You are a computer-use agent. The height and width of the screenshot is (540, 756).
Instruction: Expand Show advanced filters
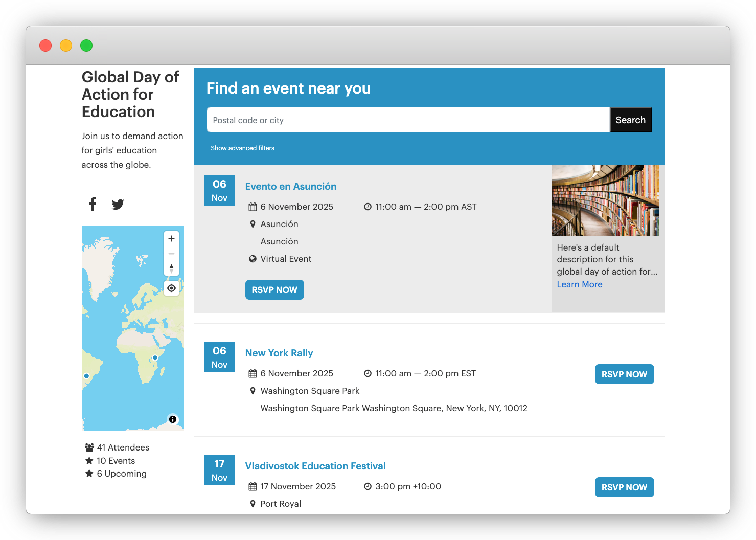(242, 148)
